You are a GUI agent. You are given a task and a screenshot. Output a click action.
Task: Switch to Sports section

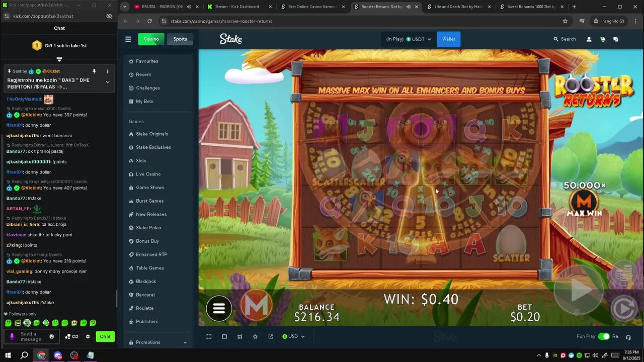click(x=180, y=39)
